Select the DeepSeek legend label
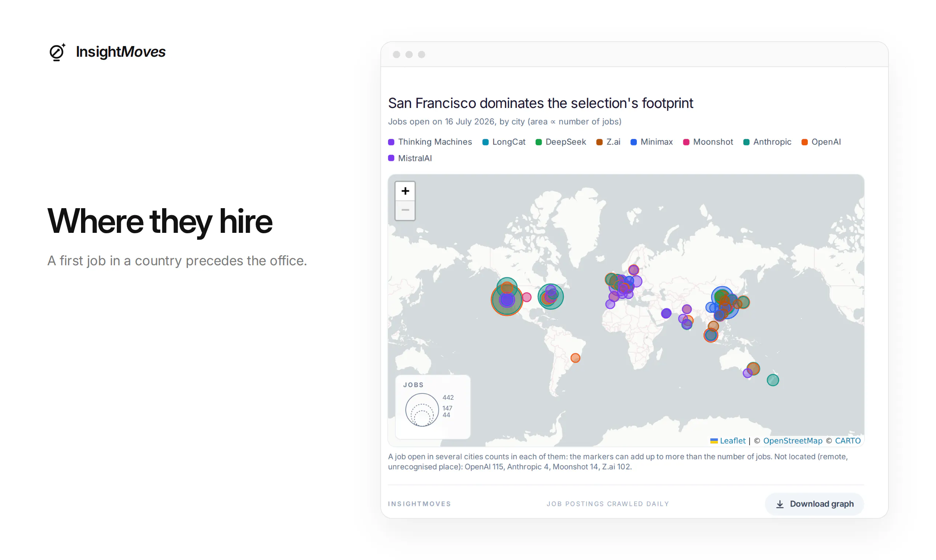 tap(566, 142)
